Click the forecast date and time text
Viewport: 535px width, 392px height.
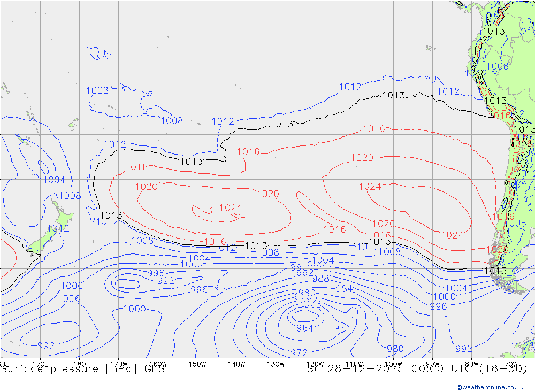click(417, 369)
